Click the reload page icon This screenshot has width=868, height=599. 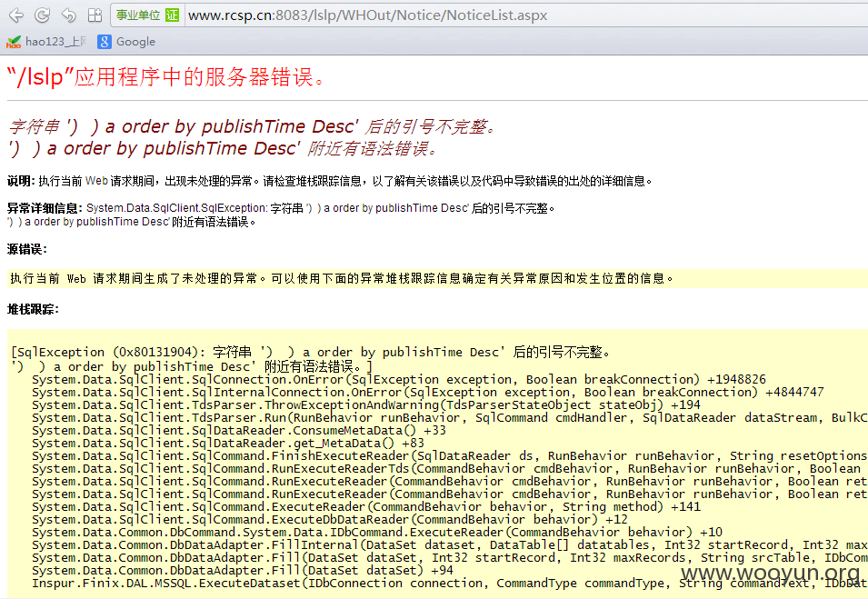coord(42,15)
